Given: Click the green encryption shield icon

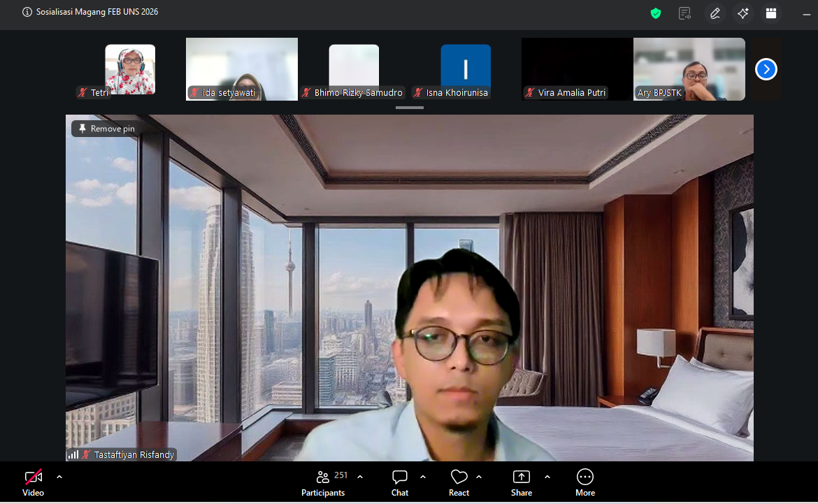Looking at the screenshot, I should tap(656, 13).
